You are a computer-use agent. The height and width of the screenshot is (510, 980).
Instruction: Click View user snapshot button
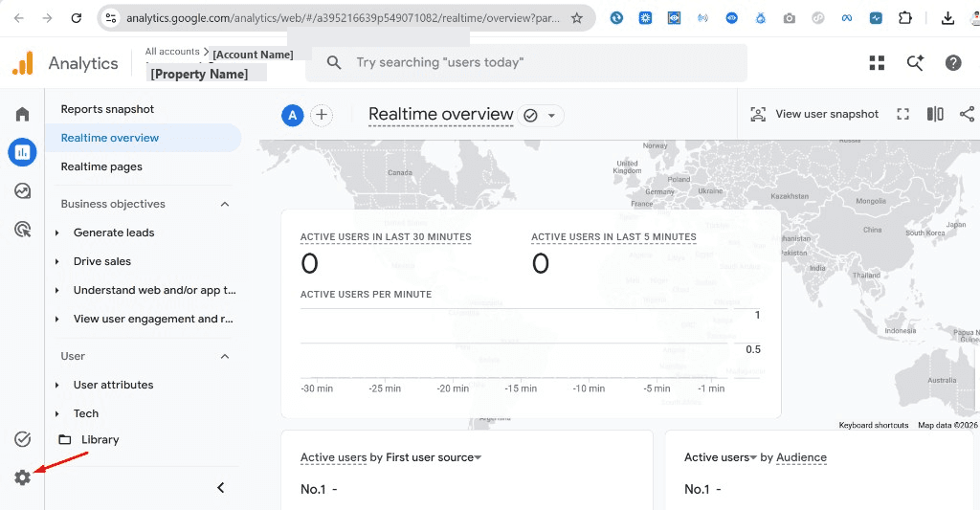[814, 115]
